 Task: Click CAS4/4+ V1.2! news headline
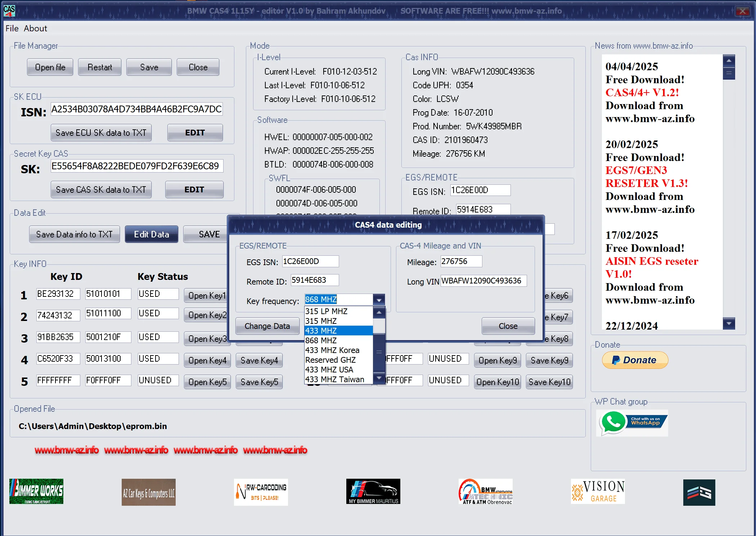pyautogui.click(x=642, y=93)
